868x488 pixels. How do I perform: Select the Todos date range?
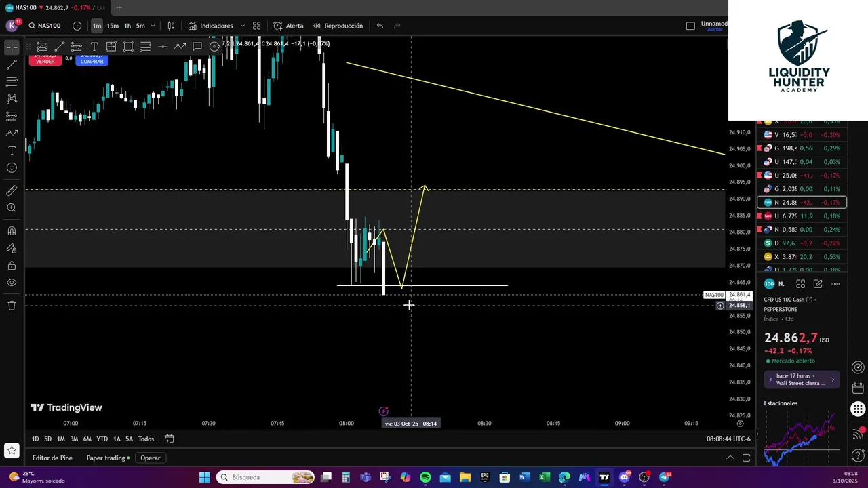point(146,439)
